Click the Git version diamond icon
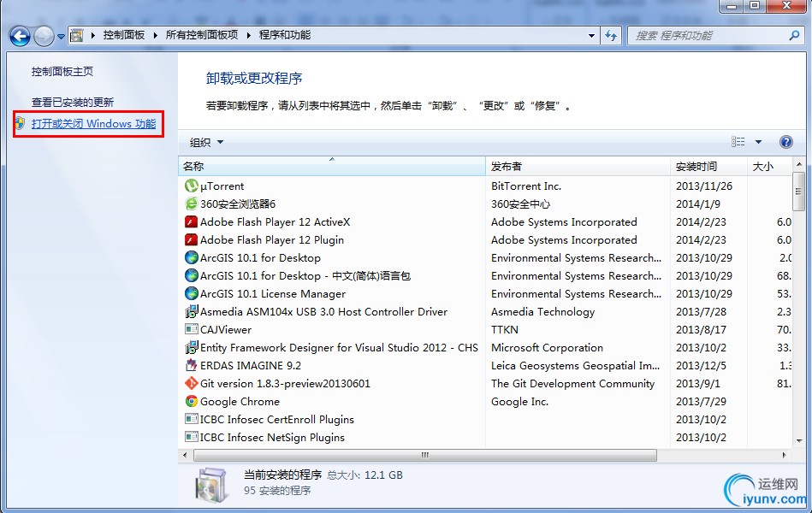 click(x=192, y=383)
